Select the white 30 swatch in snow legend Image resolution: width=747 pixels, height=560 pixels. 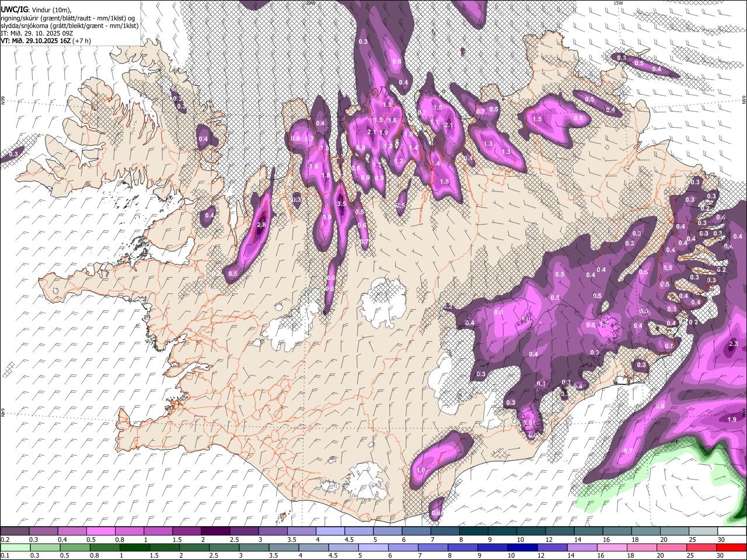coord(732,531)
